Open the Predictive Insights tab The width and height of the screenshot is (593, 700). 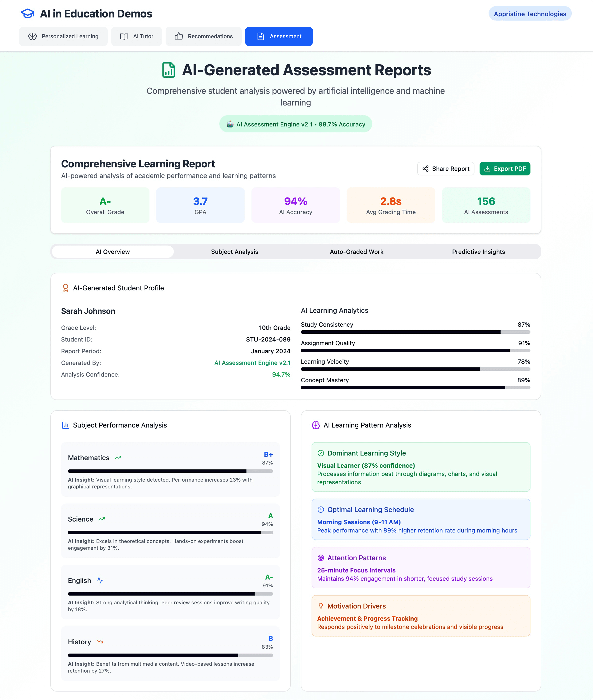tap(478, 252)
